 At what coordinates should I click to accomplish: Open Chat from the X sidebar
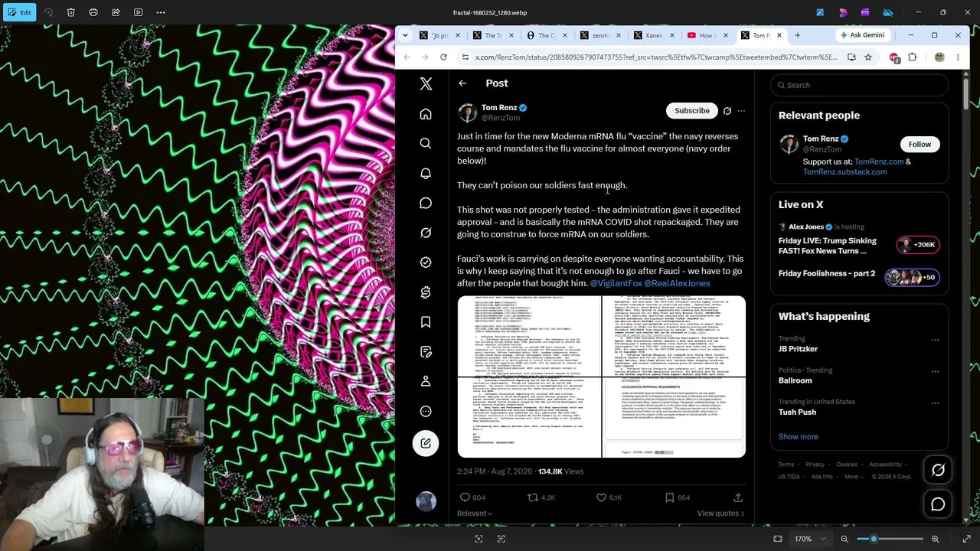[426, 203]
